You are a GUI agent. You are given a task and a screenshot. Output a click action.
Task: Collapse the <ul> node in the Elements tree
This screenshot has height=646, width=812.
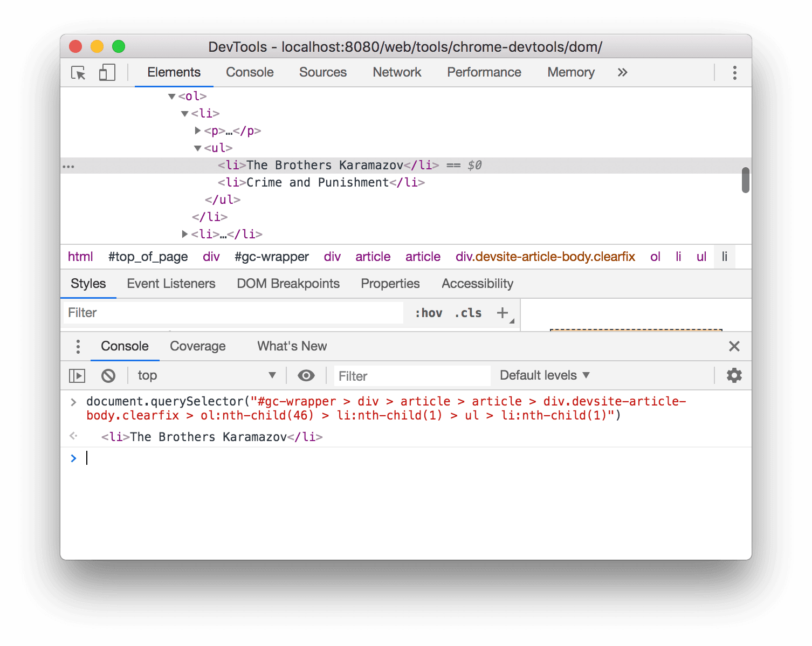197,147
